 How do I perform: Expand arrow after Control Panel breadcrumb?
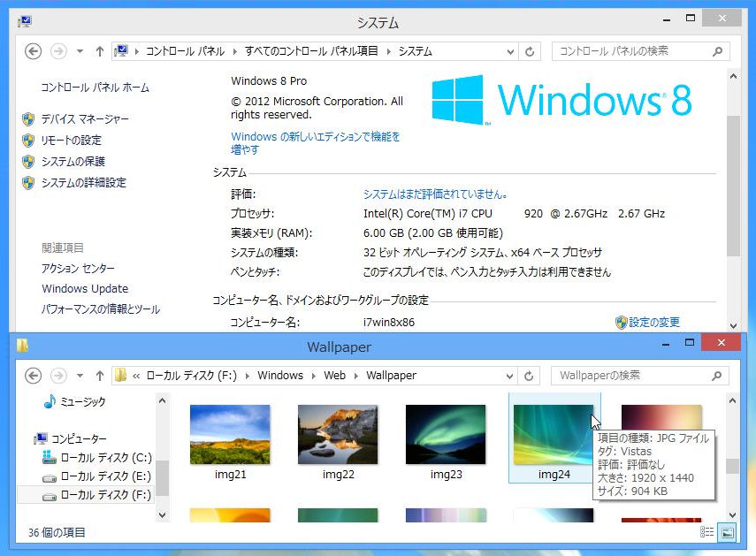point(235,51)
